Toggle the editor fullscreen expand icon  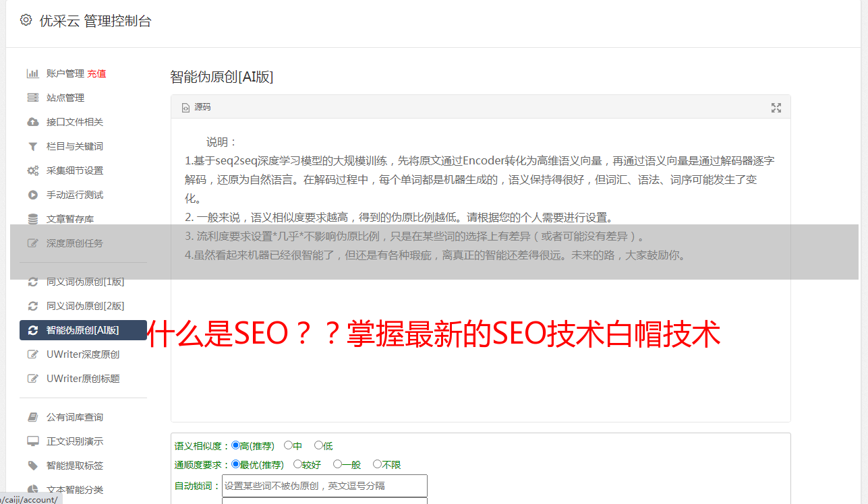776,108
